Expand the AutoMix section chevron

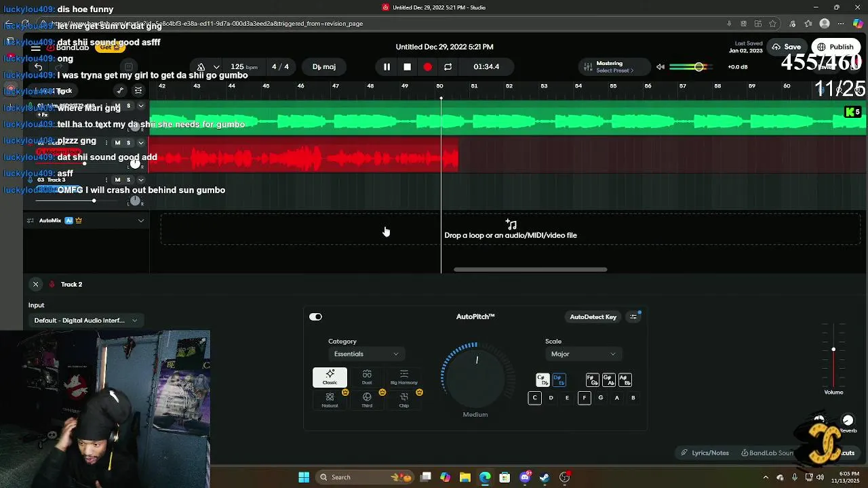[141, 220]
